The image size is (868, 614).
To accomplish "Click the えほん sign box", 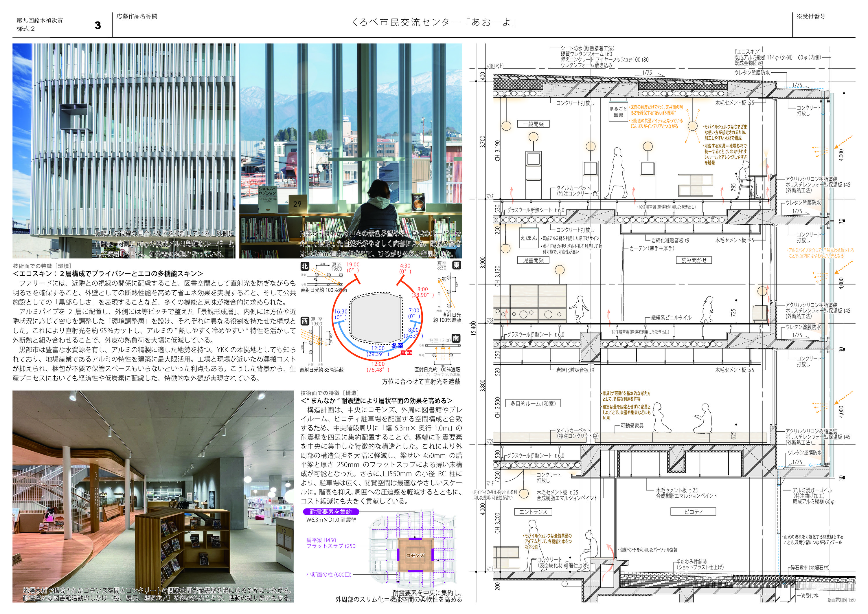I will click(529, 238).
